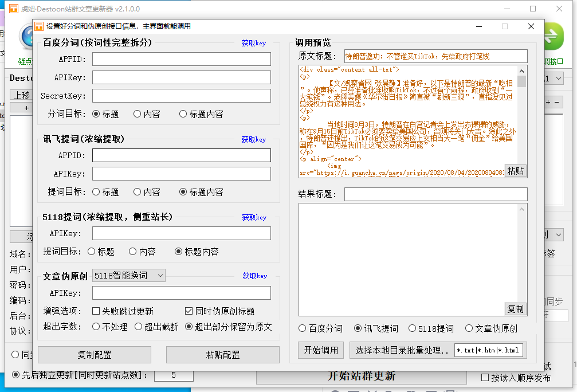
Task: Click 粘贴配置 to paste the settings
Action: pos(222,355)
